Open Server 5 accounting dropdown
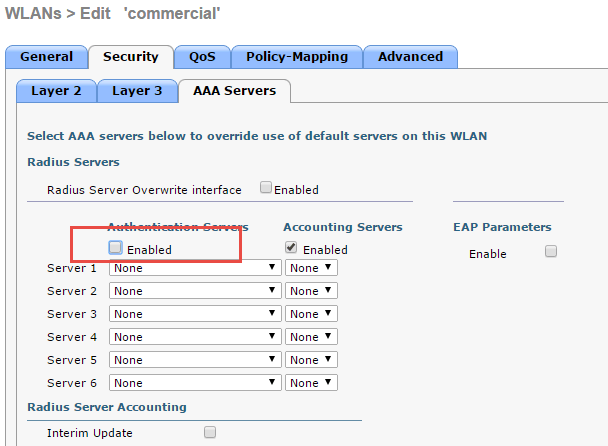This screenshot has height=446, width=608. [311, 360]
